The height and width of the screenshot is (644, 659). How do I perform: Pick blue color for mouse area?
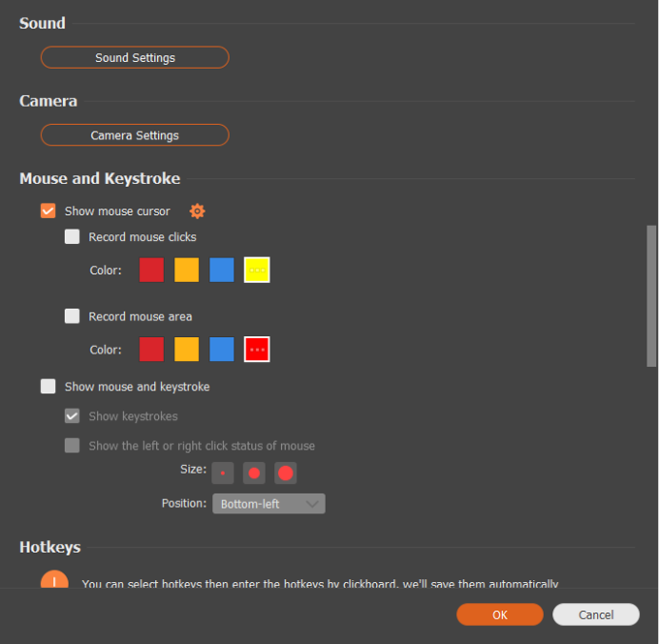tap(222, 350)
